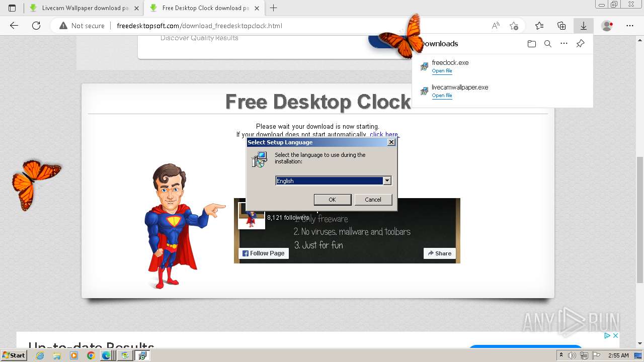Pin the Downloads panel
Screen dimensions: 644x362
coord(580,44)
